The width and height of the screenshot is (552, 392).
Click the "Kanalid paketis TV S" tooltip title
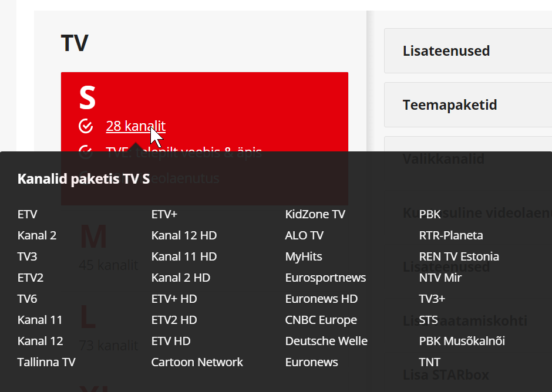pyautogui.click(x=84, y=179)
